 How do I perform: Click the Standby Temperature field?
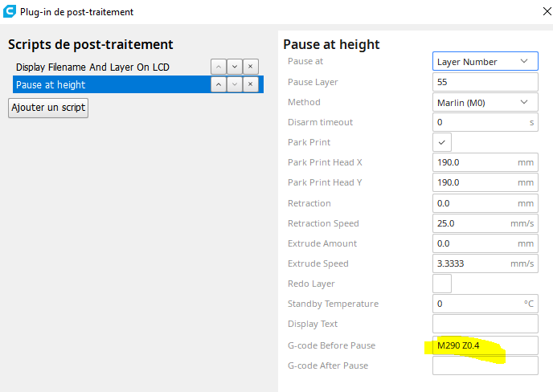point(477,304)
